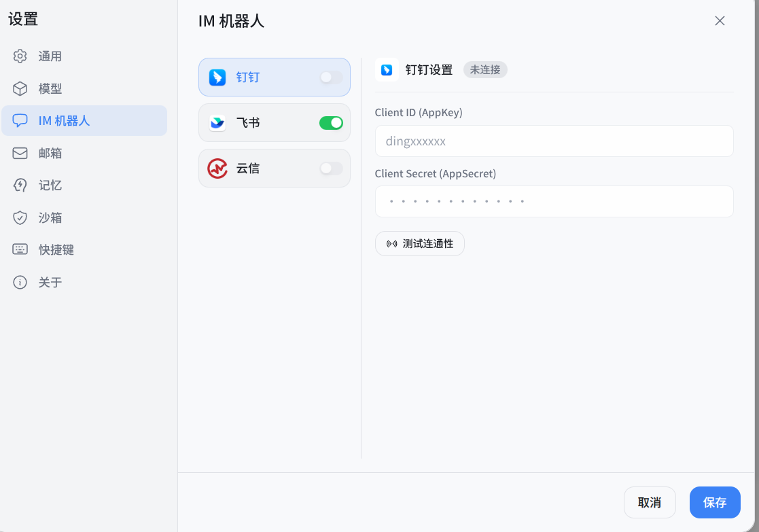Open the 通用 settings via gear icon
The width and height of the screenshot is (759, 532).
20,56
